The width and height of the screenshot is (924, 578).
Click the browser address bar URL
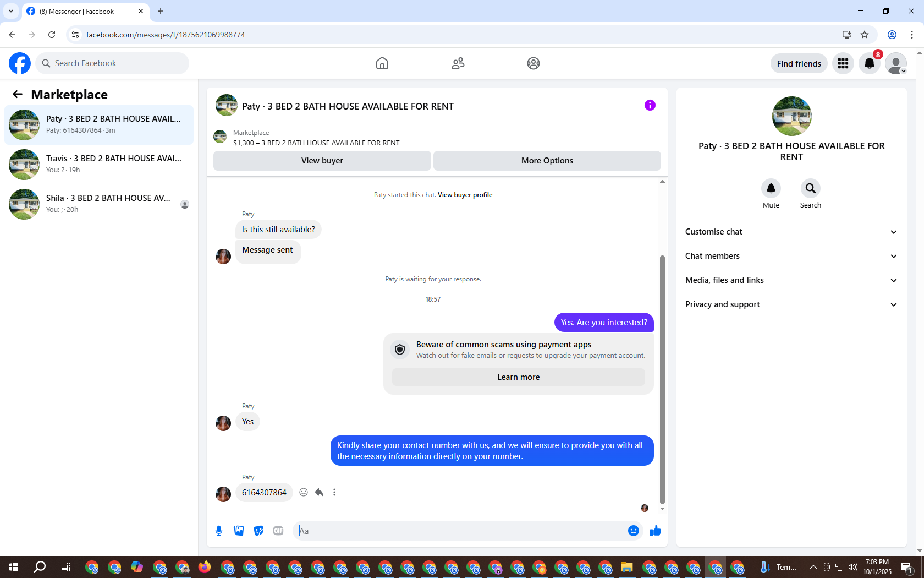(166, 35)
